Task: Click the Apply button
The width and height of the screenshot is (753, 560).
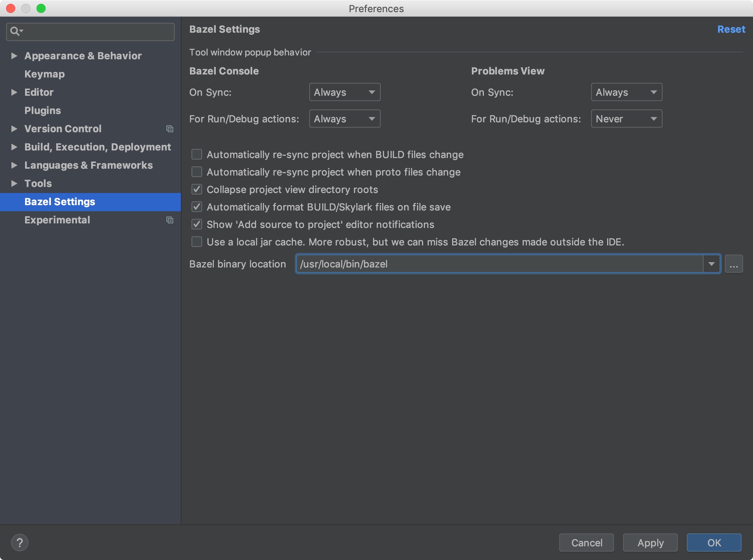Action: (x=650, y=543)
